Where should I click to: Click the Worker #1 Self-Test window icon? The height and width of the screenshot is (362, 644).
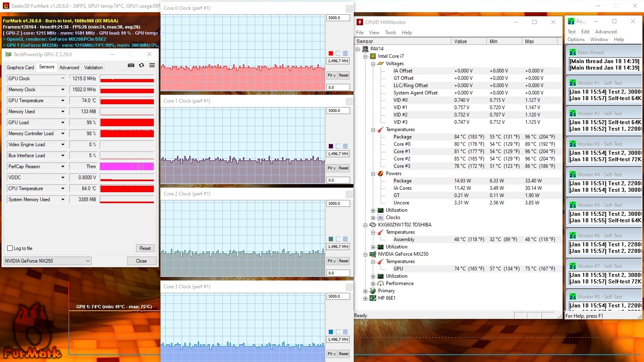(572, 83)
